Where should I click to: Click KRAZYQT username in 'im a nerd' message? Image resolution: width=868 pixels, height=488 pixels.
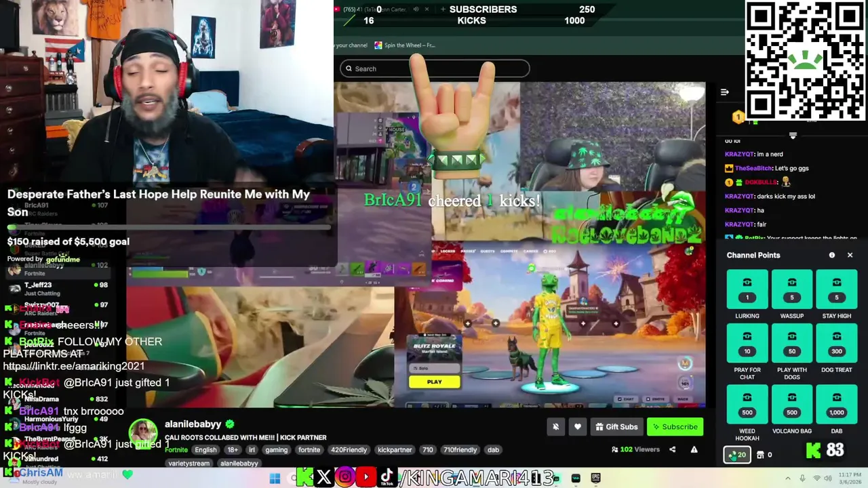[739, 155]
